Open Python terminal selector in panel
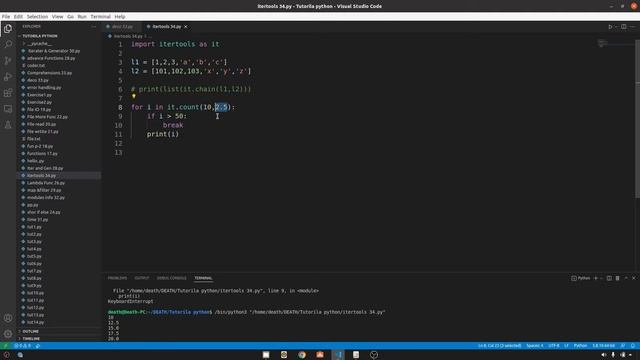 (581, 278)
